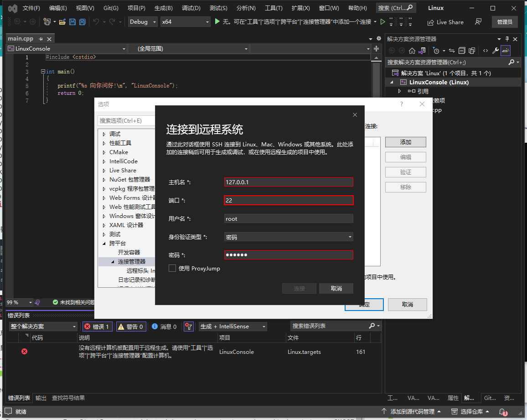The image size is (527, 420).
Task: Switch to the 输出 tab
Action: [41, 398]
